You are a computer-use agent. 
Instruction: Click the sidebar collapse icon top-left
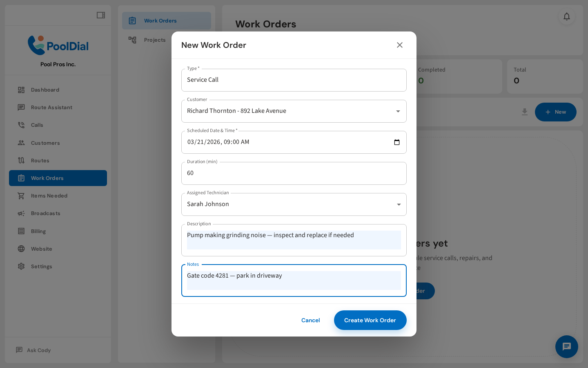point(101,15)
